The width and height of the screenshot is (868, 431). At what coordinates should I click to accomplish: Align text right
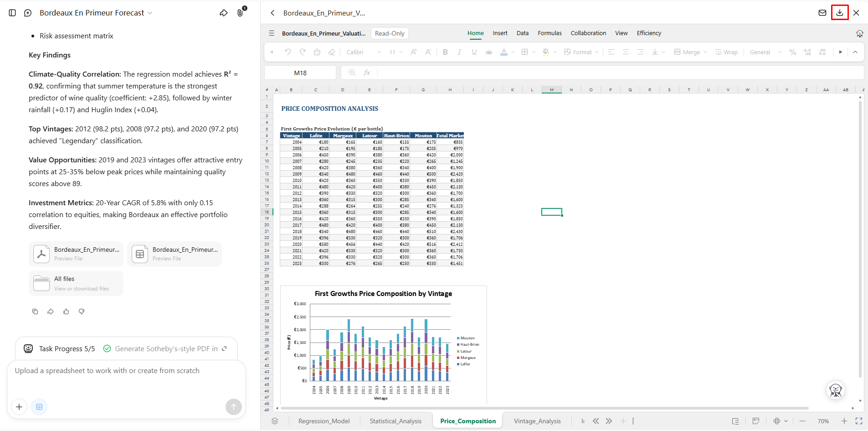tap(640, 52)
